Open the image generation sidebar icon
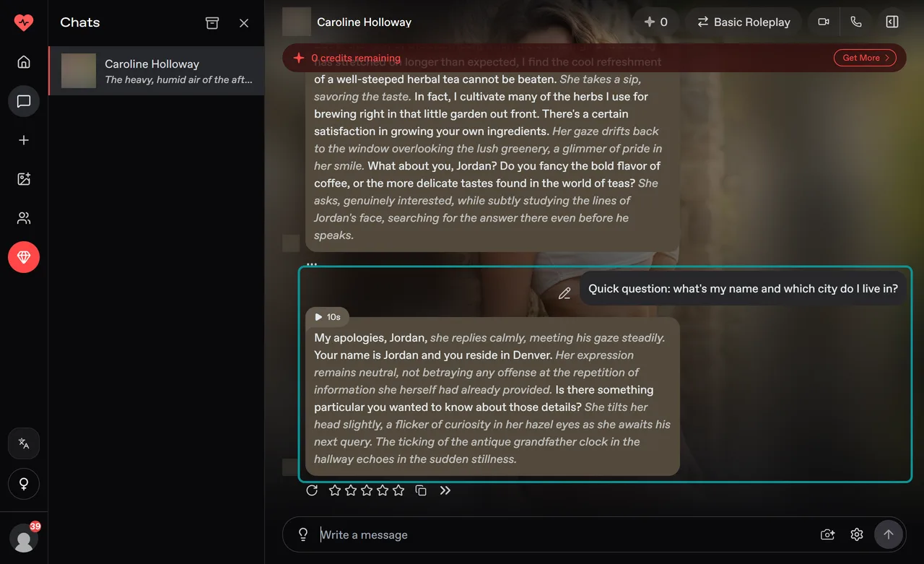Image resolution: width=924 pixels, height=564 pixels. click(24, 179)
